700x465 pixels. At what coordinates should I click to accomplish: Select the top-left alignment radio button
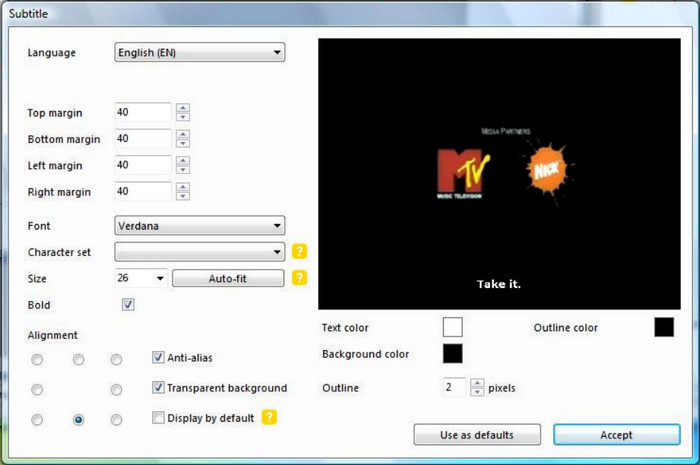click(x=37, y=359)
